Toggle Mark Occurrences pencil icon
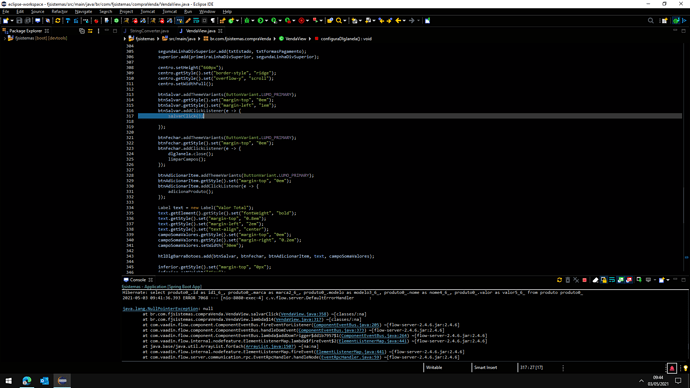 click(x=188, y=21)
